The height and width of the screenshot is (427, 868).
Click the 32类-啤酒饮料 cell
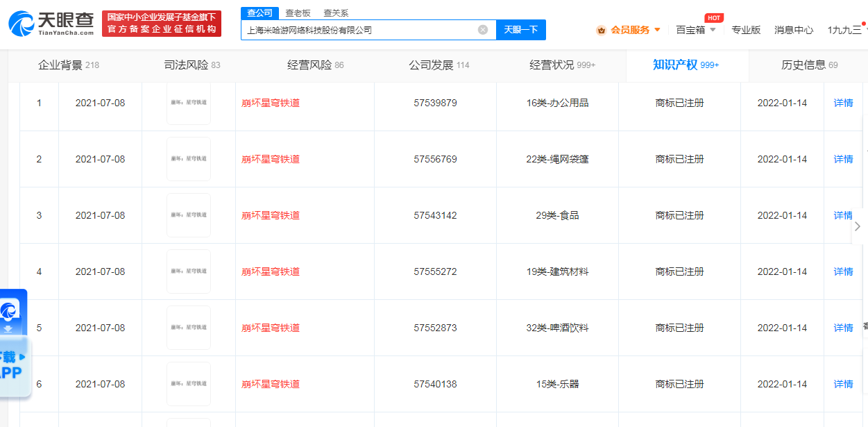click(x=557, y=328)
